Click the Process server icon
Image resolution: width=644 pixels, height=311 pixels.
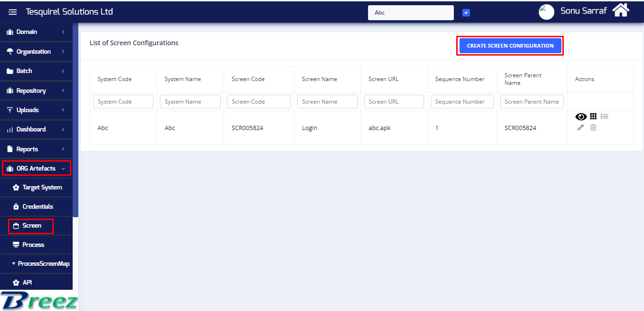[x=16, y=245]
